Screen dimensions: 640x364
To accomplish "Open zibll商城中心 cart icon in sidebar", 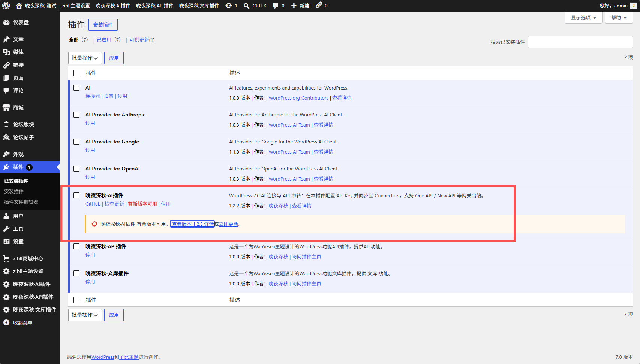I will pyautogui.click(x=6, y=258).
